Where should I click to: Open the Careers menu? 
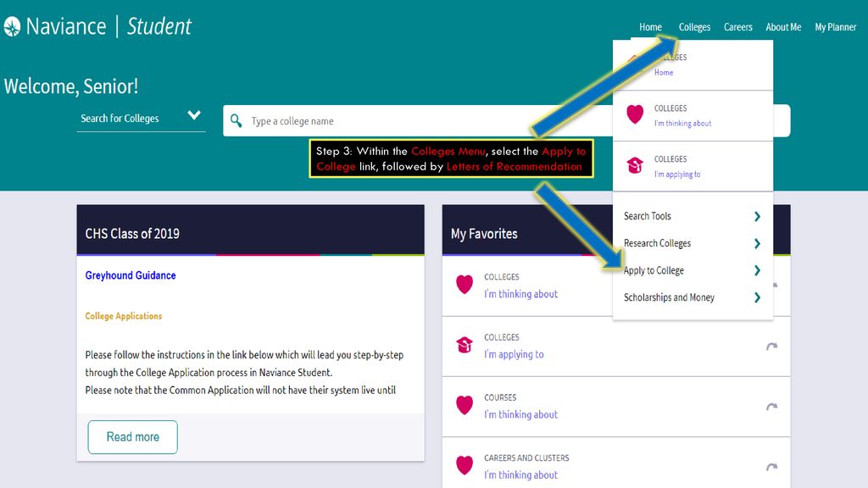coord(738,27)
